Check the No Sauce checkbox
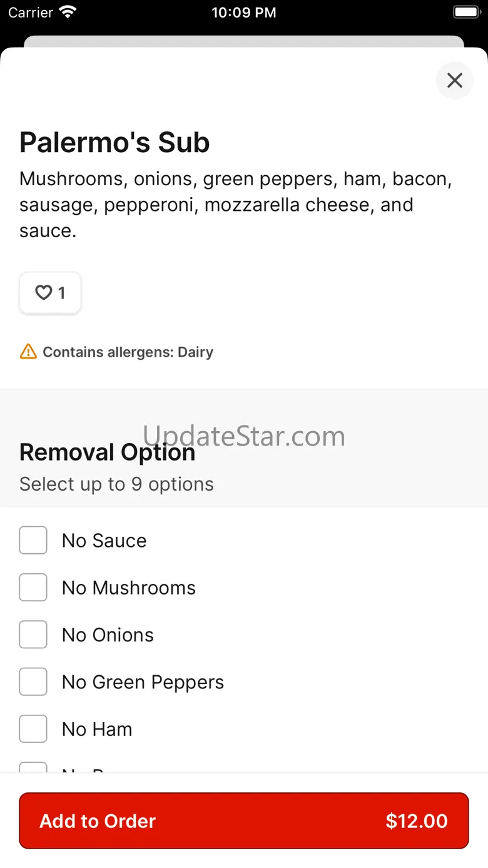 coord(33,540)
